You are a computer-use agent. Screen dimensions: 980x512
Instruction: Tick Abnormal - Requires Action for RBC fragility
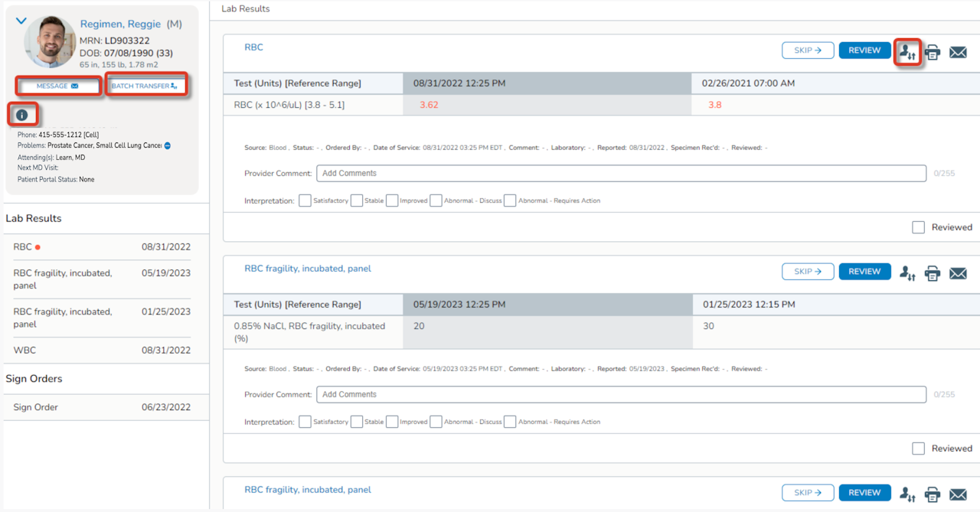pos(510,422)
